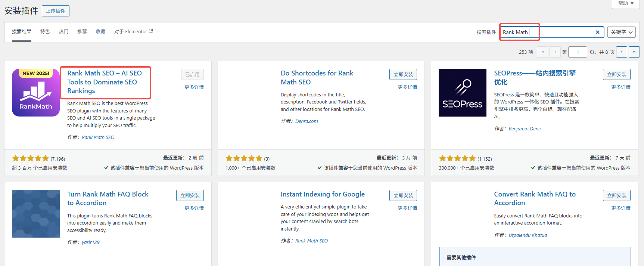The image size is (644, 266).
Task: Clear search text with the X icon
Action: [x=597, y=32]
